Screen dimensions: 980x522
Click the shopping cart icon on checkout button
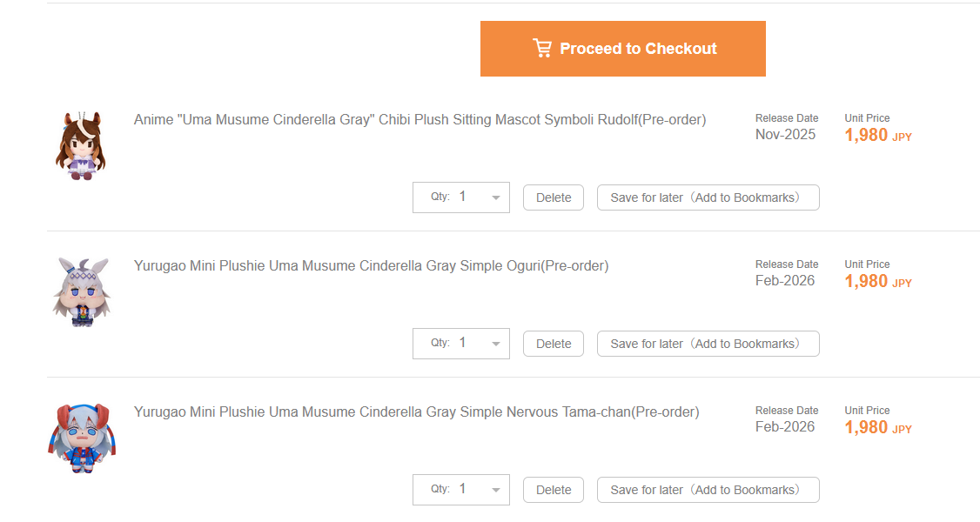coord(542,48)
